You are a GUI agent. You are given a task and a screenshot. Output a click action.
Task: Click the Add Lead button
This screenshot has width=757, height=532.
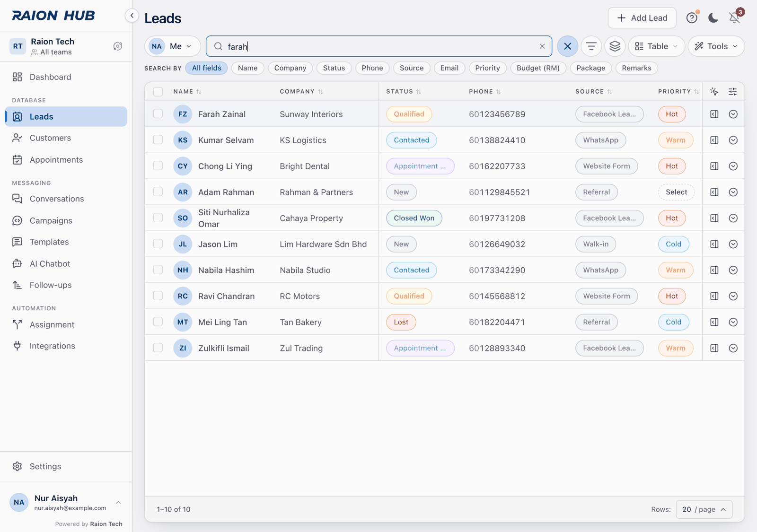[642, 18]
